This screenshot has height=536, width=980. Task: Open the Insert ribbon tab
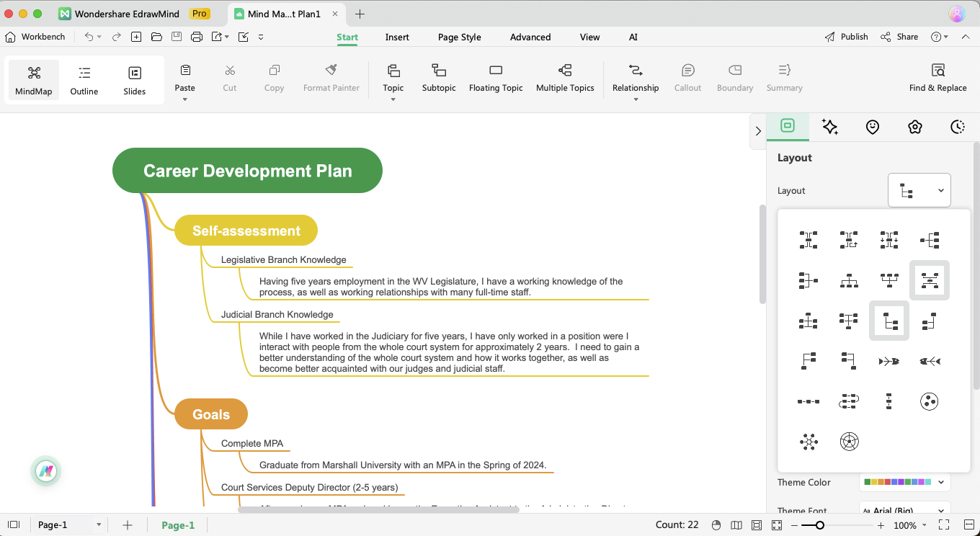pos(397,37)
